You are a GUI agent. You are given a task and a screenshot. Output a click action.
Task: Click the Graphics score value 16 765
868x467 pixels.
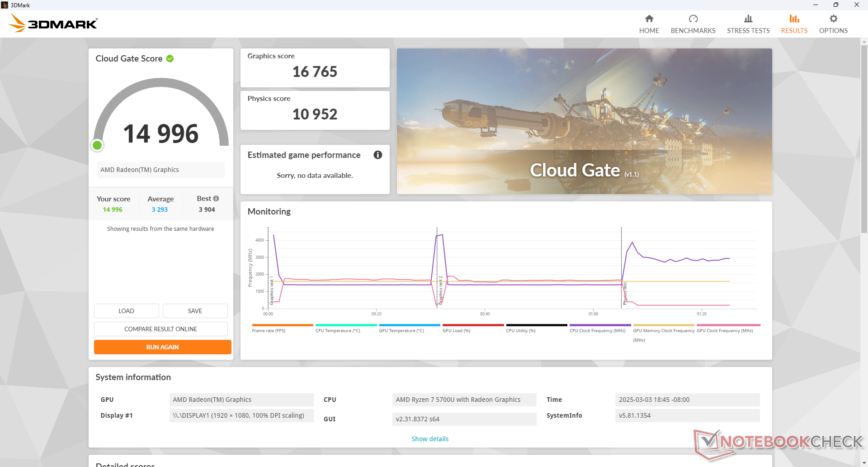click(315, 71)
